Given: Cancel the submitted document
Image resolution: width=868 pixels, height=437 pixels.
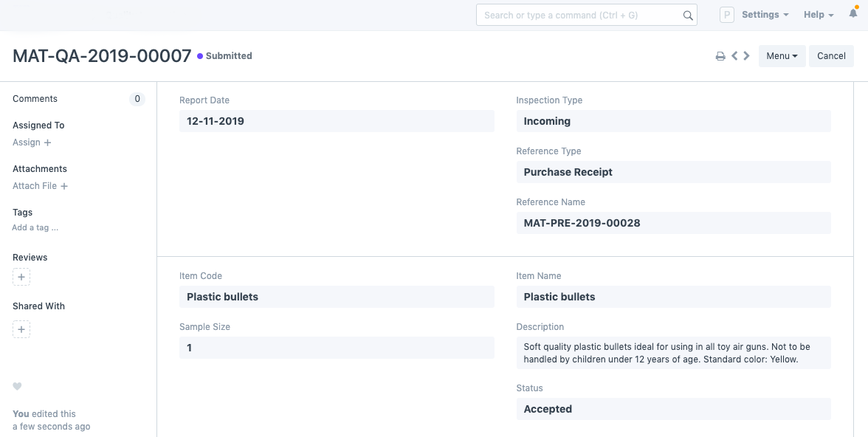Looking at the screenshot, I should tap(831, 56).
